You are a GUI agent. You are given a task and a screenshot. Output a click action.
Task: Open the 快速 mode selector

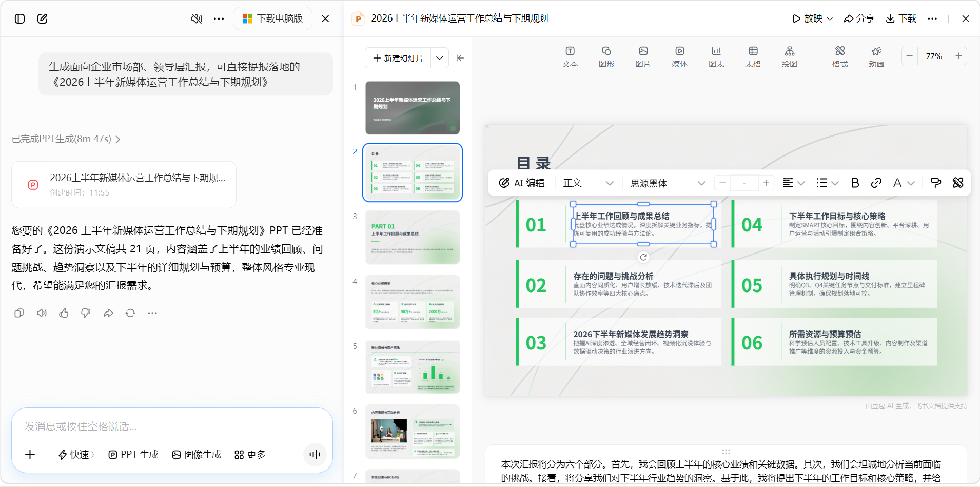76,455
